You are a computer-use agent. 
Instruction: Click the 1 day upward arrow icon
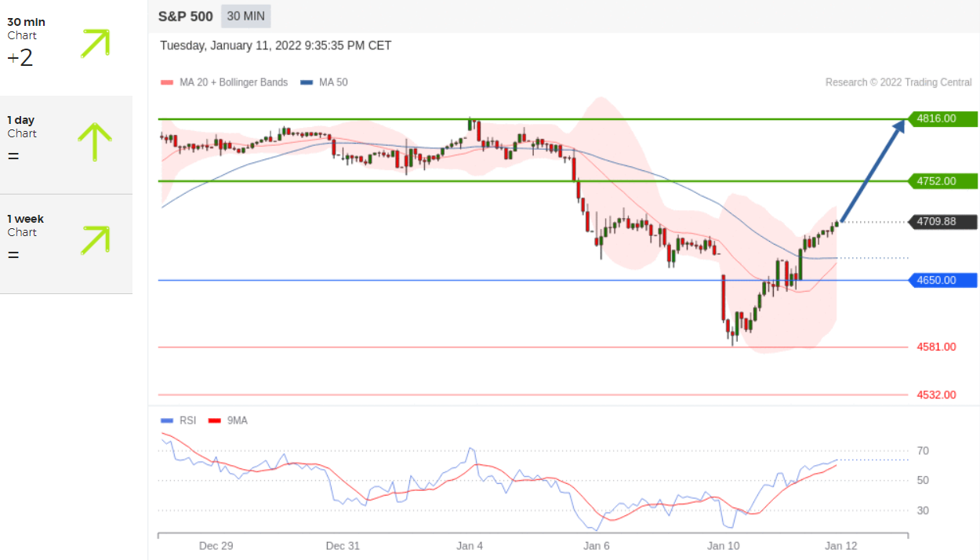pyautogui.click(x=95, y=142)
